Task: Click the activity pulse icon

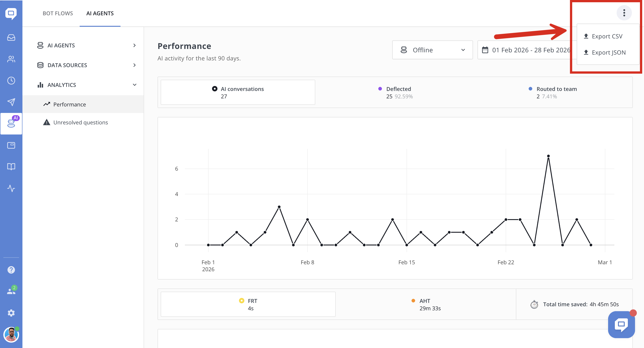Action: click(x=11, y=188)
